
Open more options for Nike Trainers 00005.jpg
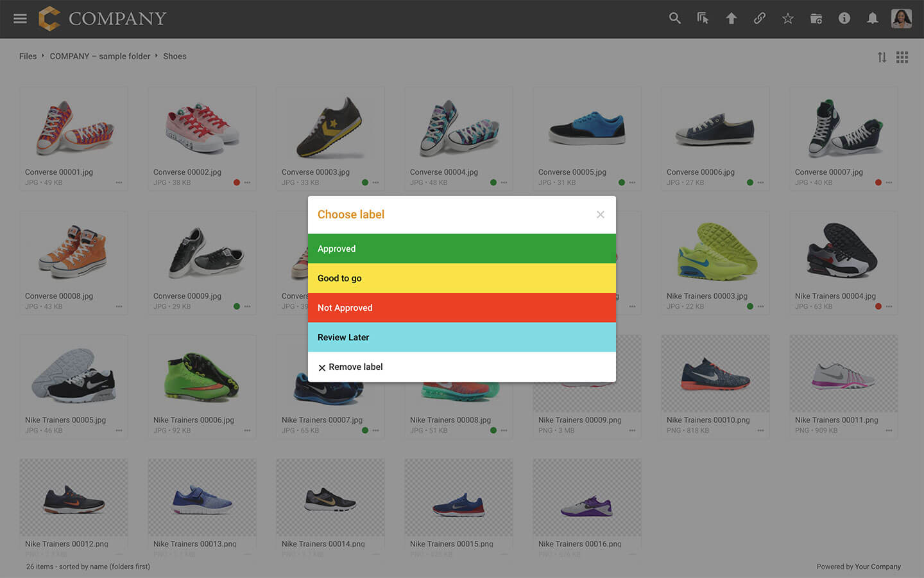(x=119, y=430)
